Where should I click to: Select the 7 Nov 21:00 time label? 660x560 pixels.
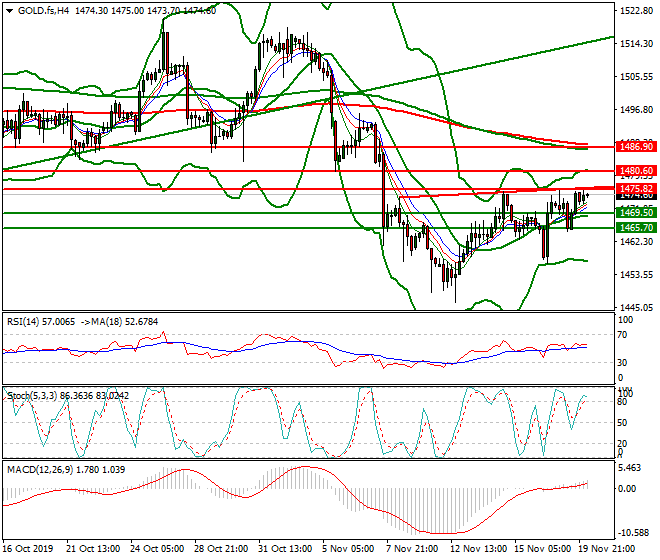click(x=412, y=549)
